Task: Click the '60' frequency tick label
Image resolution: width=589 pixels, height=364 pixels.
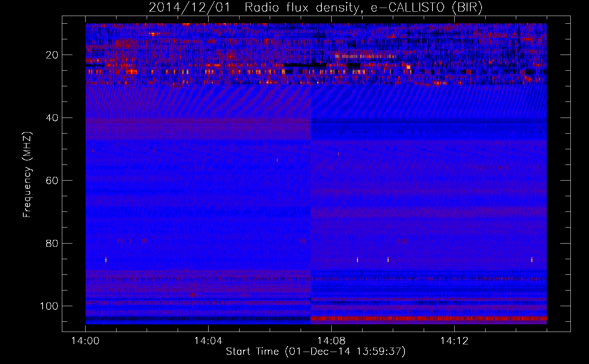Action: (x=52, y=181)
